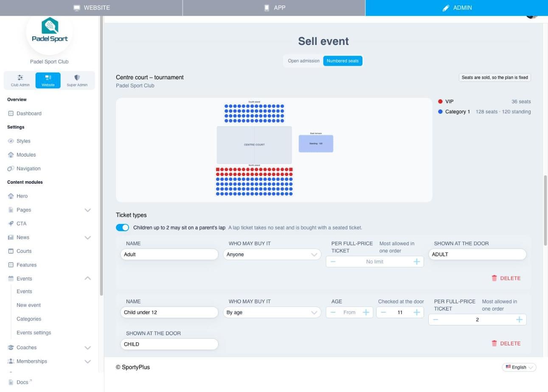Click the Coaches graduation cap icon
Viewport: 548px width, 392px height.
tap(11, 347)
